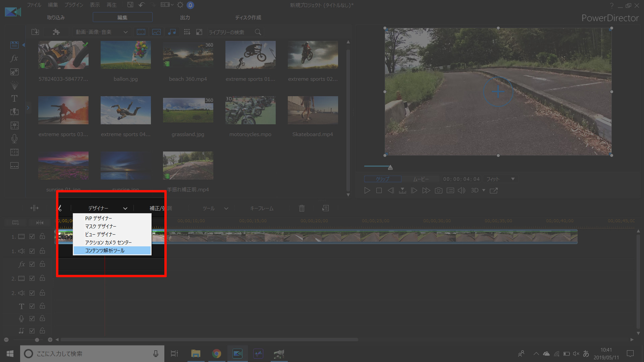644x362 pixels.
Task: Show image files filter icon
Action: point(157,32)
